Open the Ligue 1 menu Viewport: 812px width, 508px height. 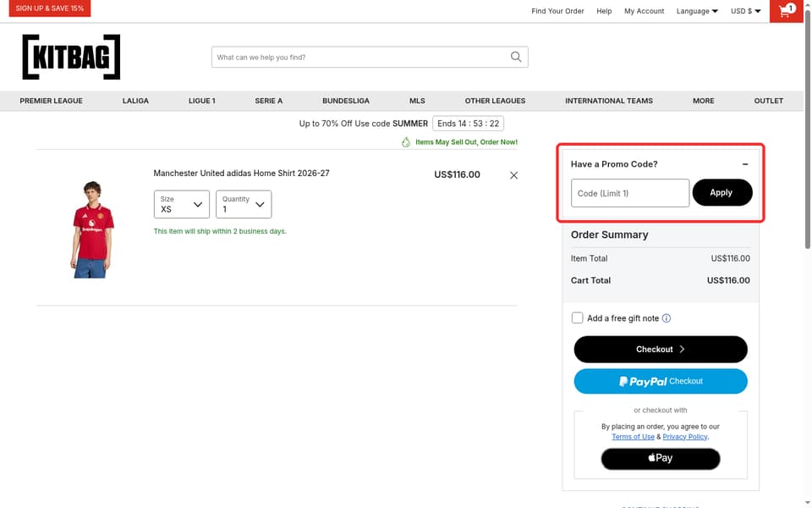tap(202, 101)
